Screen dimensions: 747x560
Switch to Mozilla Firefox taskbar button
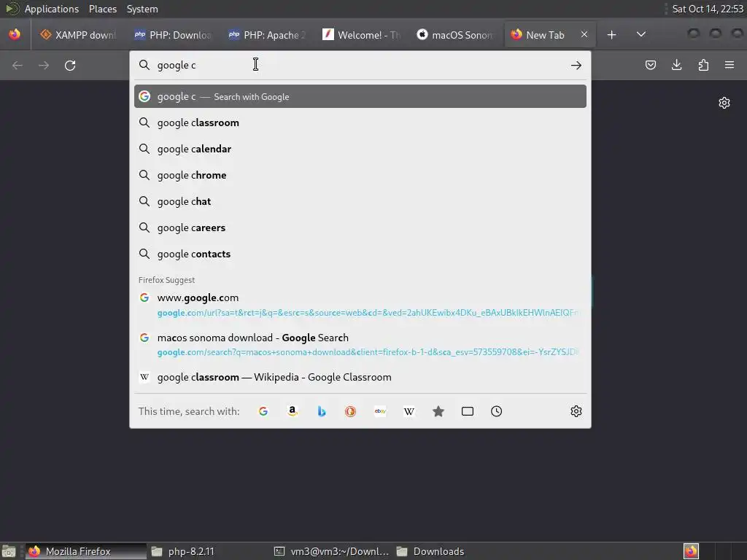tap(86, 551)
